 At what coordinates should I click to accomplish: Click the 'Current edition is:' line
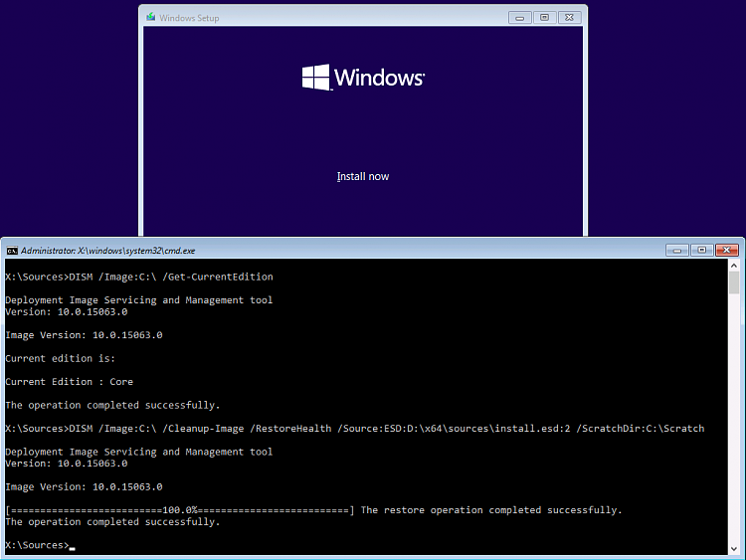(x=60, y=358)
